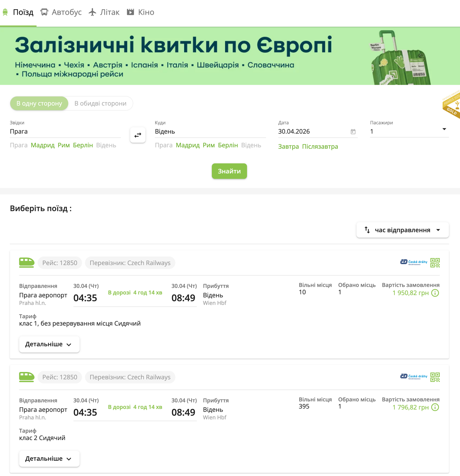Toggle the sort direction arrows beside час відправлення
This screenshot has height=476, width=460.
[x=367, y=230]
